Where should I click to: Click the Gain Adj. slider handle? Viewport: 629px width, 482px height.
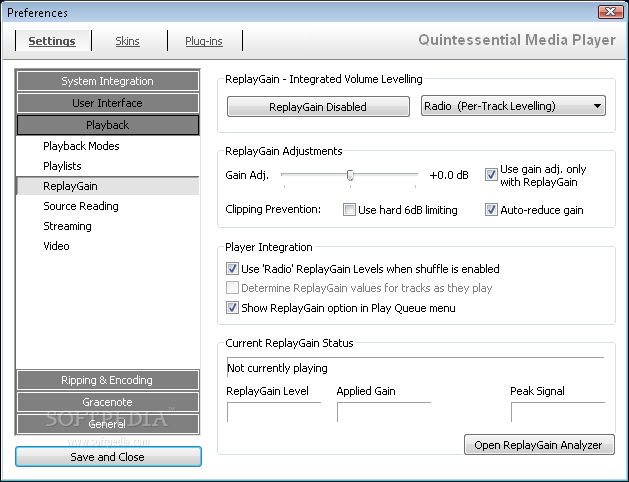coord(350,175)
